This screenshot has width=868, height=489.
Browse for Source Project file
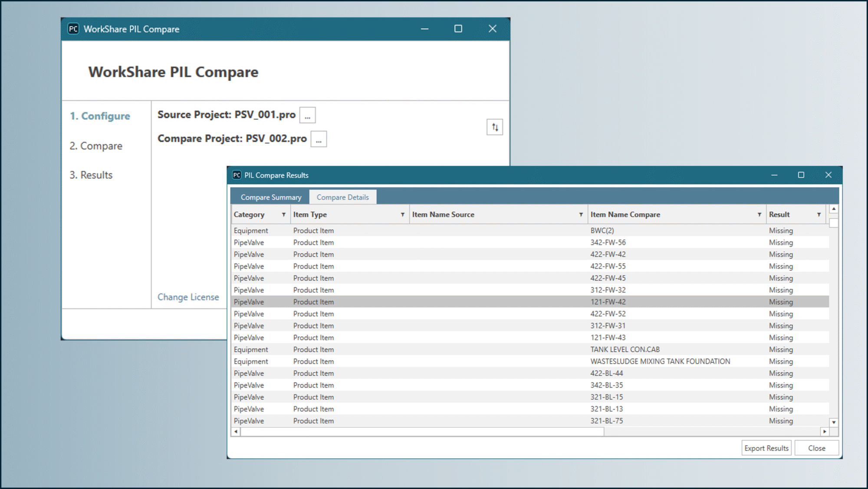(x=307, y=116)
